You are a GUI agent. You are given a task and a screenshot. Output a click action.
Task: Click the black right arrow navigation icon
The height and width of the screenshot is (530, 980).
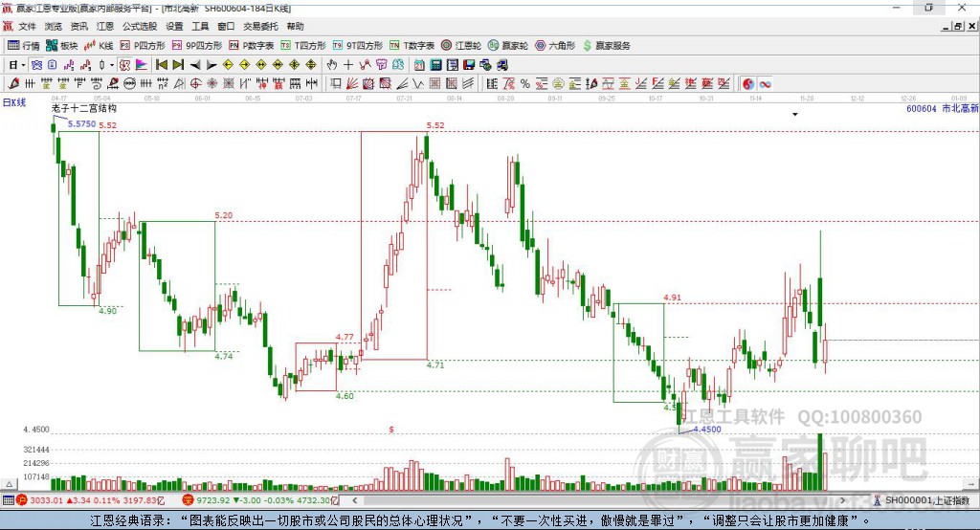(x=212, y=64)
